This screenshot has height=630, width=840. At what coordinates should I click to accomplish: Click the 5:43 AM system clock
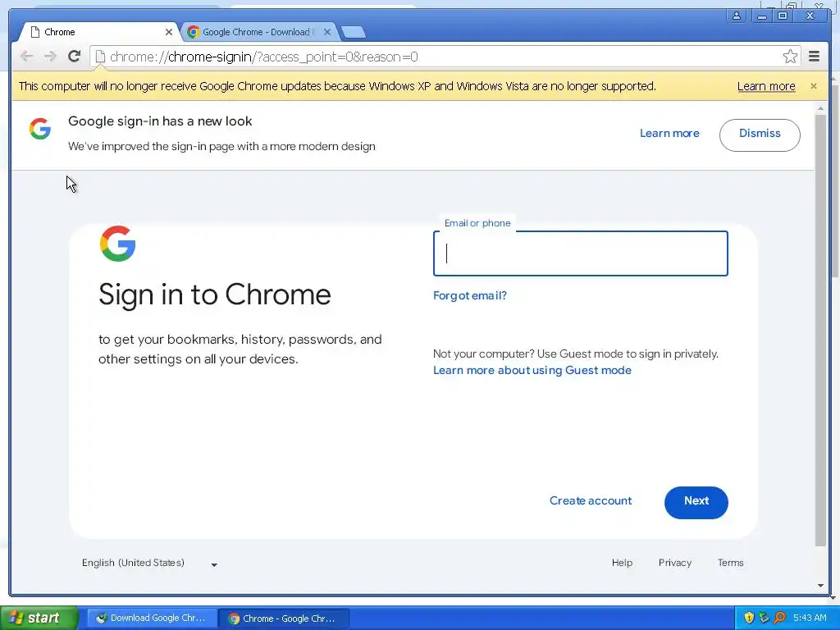pos(810,618)
